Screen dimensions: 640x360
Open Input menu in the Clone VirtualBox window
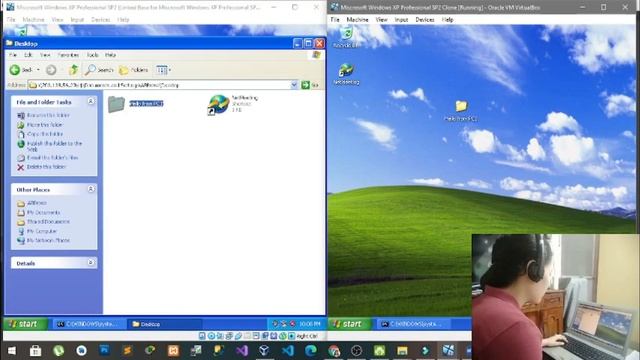(401, 20)
